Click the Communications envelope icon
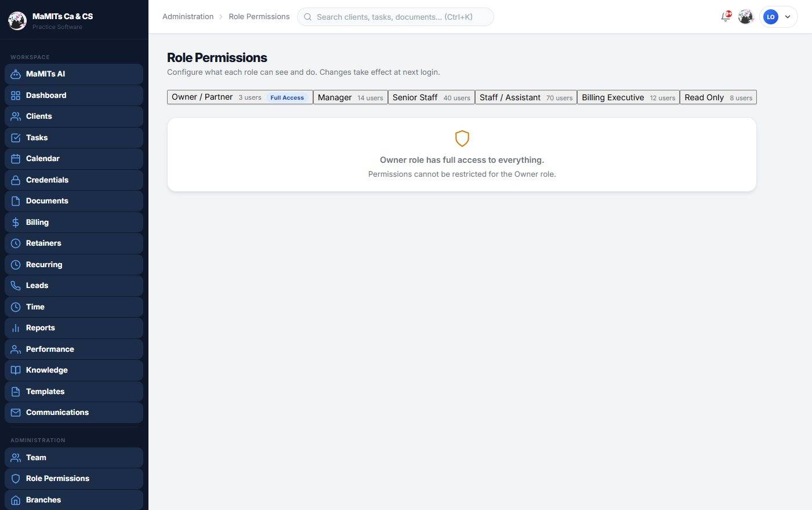 pos(16,413)
